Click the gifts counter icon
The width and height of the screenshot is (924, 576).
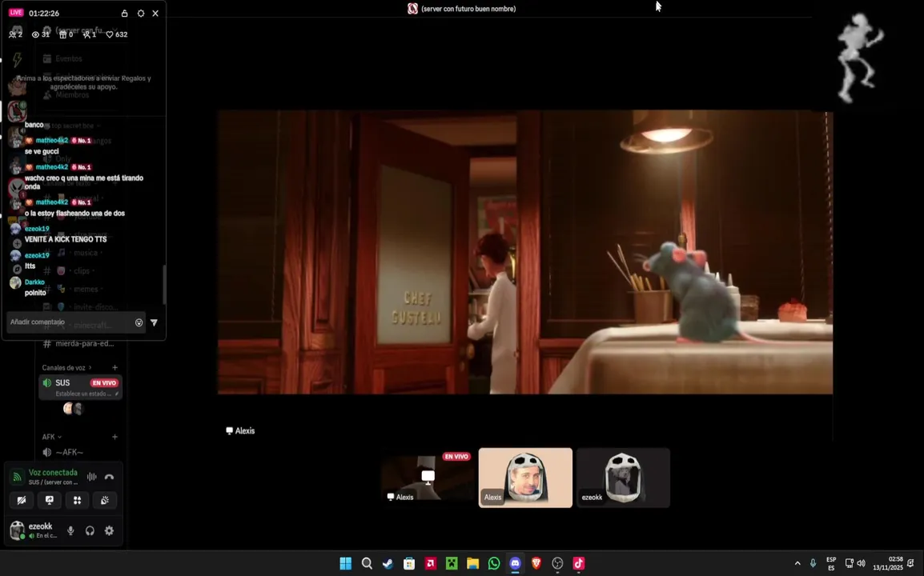(62, 34)
